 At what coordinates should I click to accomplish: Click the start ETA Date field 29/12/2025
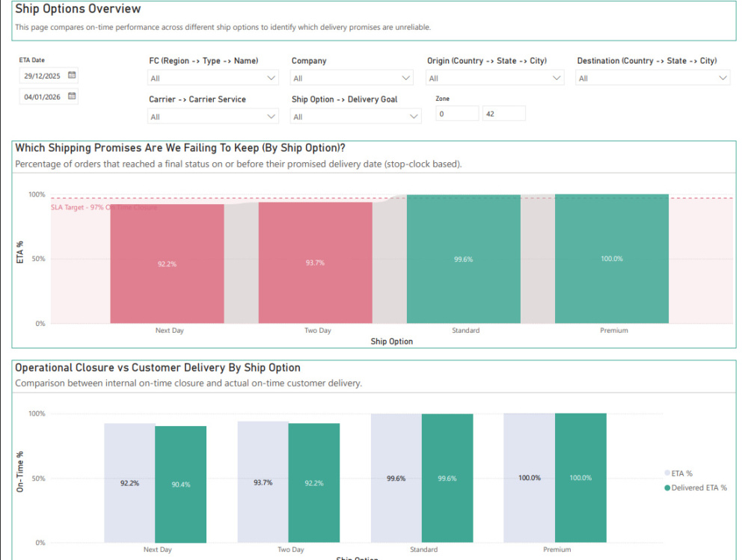(x=48, y=76)
